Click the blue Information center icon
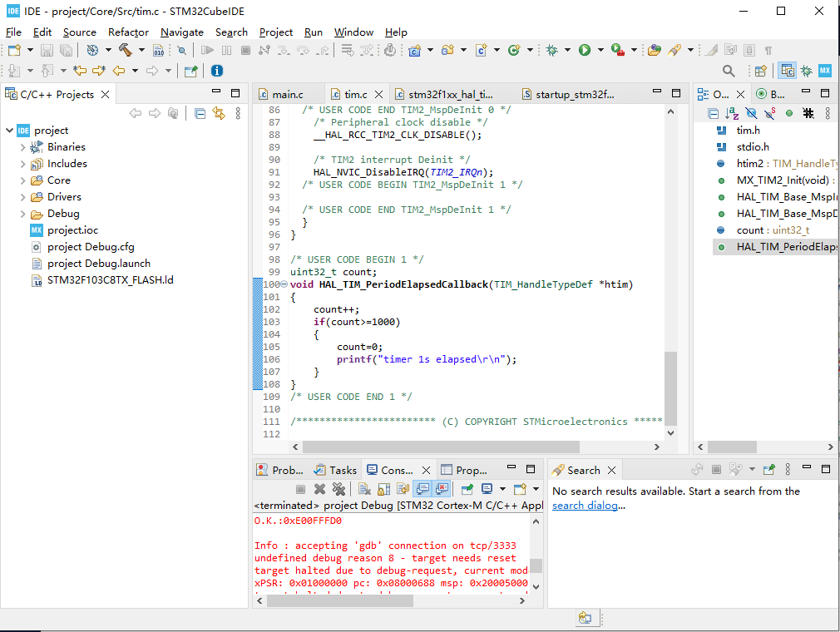Viewport: 840px width, 632px height. click(x=216, y=71)
